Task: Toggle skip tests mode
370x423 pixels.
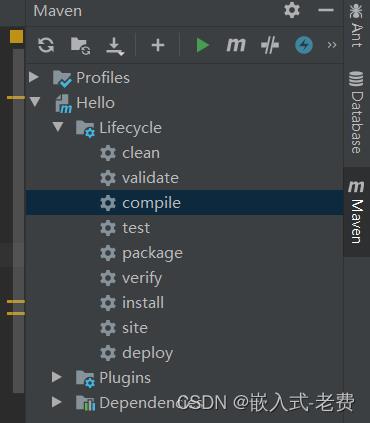Action: [x=270, y=45]
